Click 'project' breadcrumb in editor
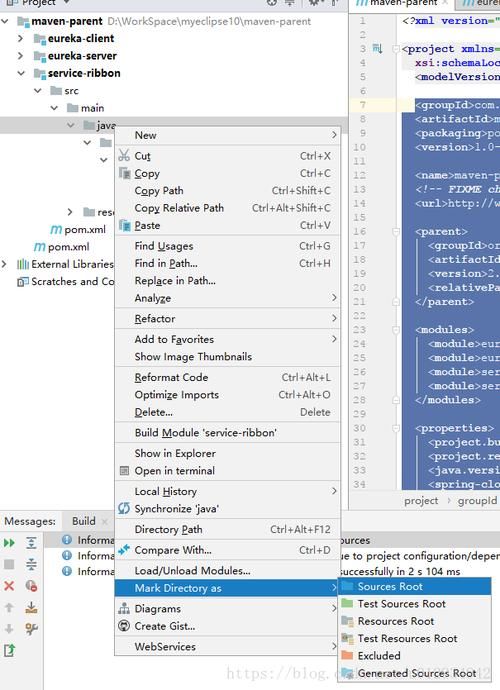The image size is (500, 690). (421, 501)
